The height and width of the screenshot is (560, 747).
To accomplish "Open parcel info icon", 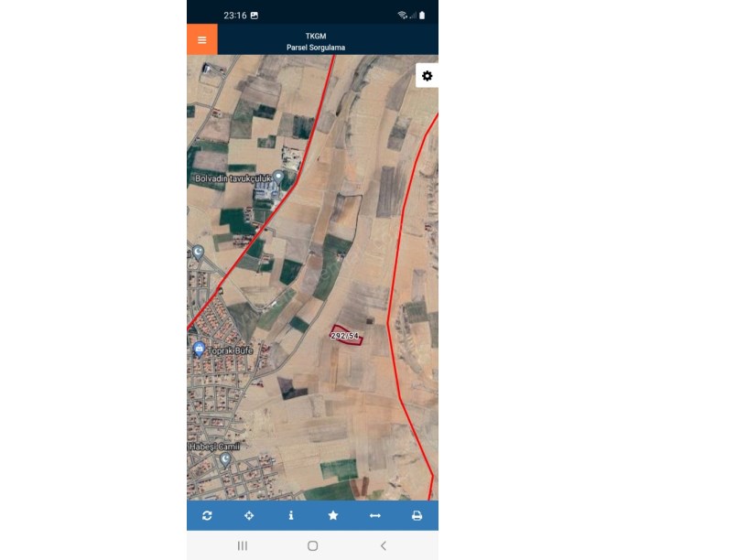I will (291, 515).
